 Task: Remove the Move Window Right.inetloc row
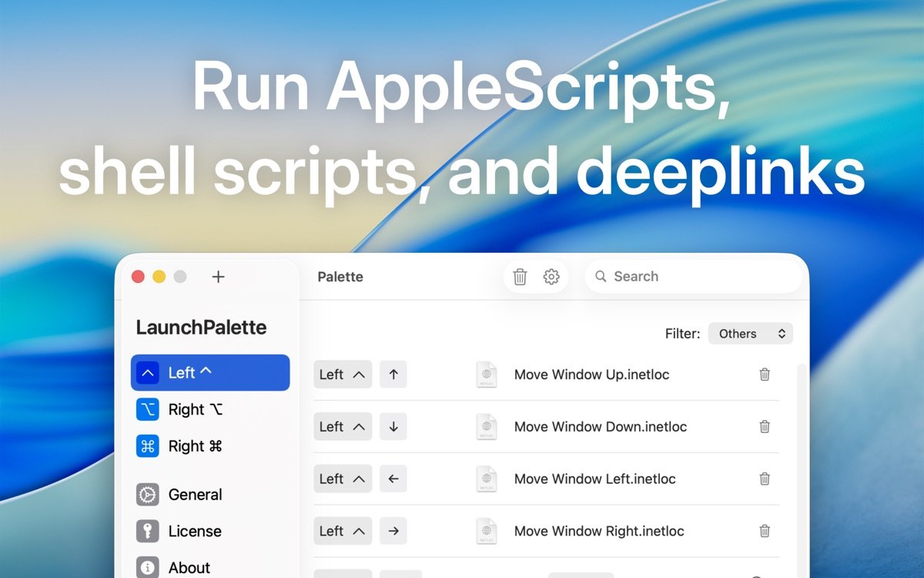(x=765, y=531)
